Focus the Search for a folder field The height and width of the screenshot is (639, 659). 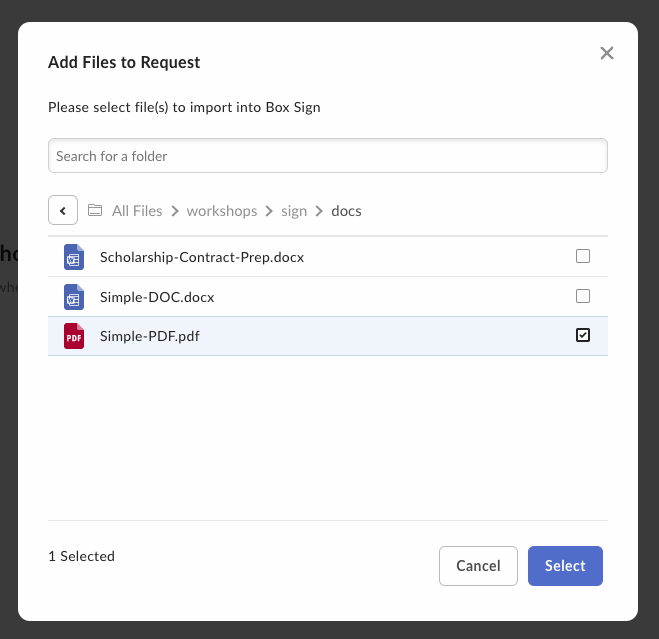328,156
